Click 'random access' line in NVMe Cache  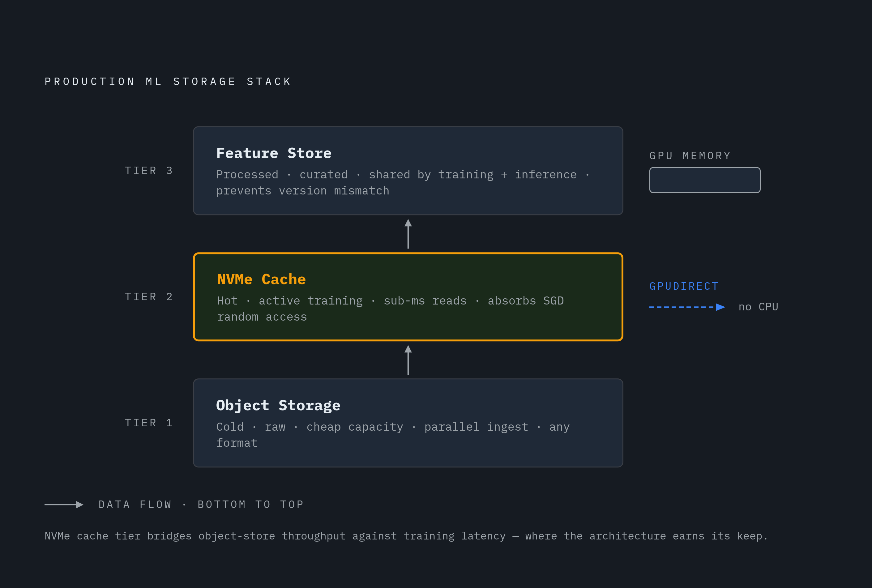coord(262,317)
